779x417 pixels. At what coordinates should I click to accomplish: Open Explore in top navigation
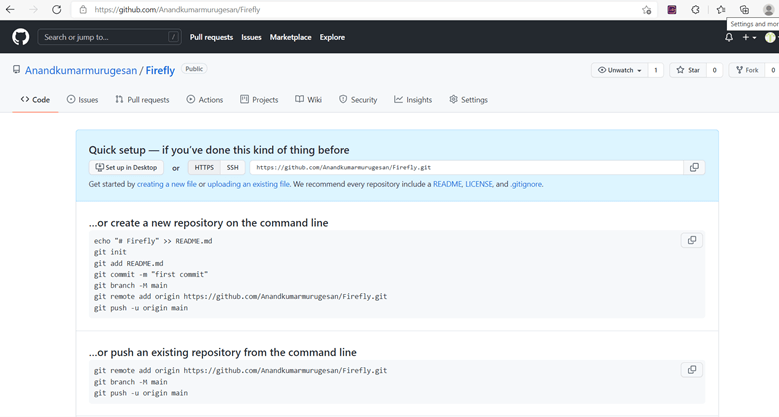tap(332, 37)
